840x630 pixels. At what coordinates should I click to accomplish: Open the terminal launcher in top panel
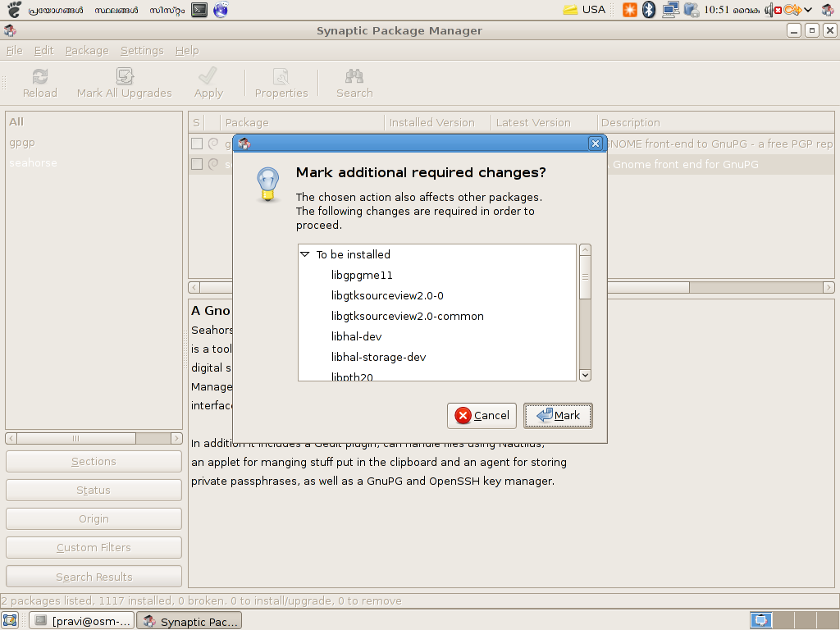coord(199,10)
